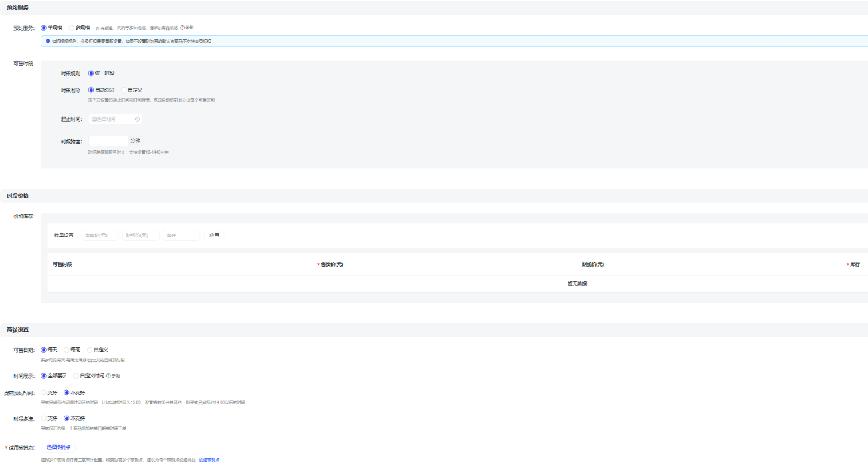
Task: Enable 支持 for 时段多选
Action: [44, 418]
